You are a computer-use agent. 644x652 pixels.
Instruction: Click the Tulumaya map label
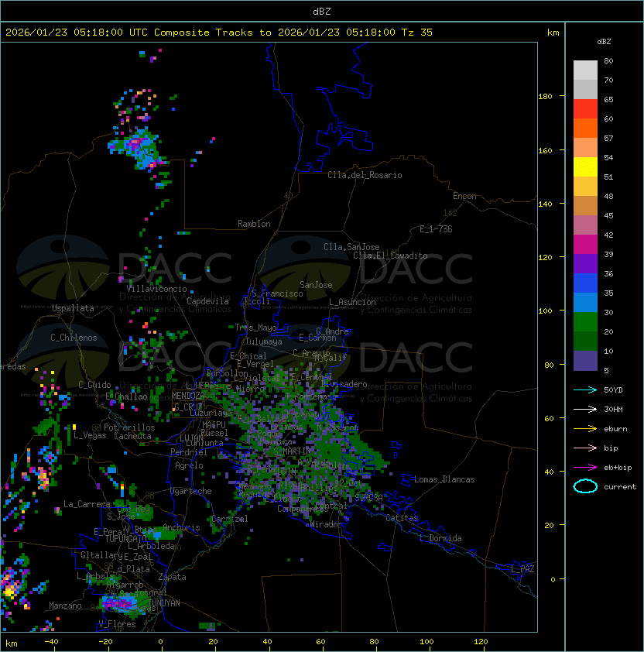pyautogui.click(x=264, y=341)
